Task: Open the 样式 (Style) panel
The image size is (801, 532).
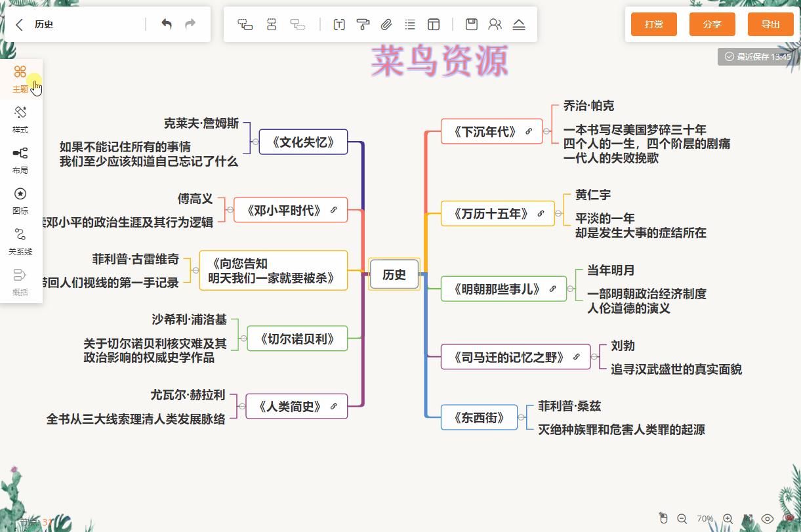Action: point(20,119)
